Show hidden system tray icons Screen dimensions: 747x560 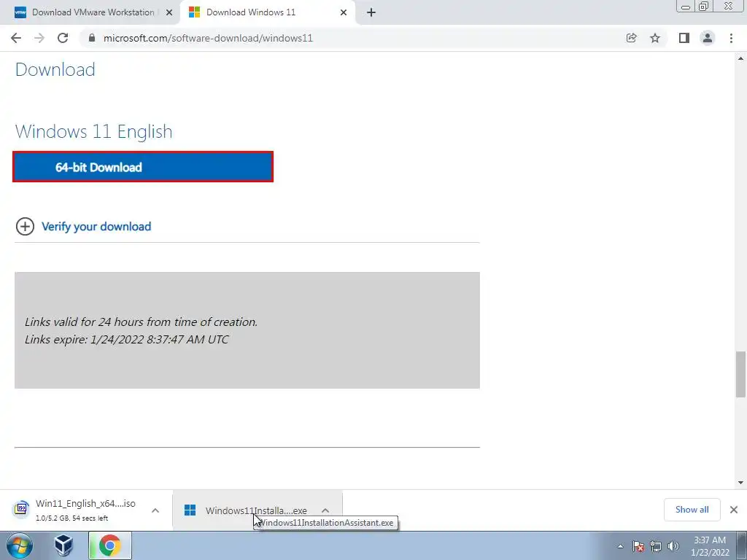[620, 546]
